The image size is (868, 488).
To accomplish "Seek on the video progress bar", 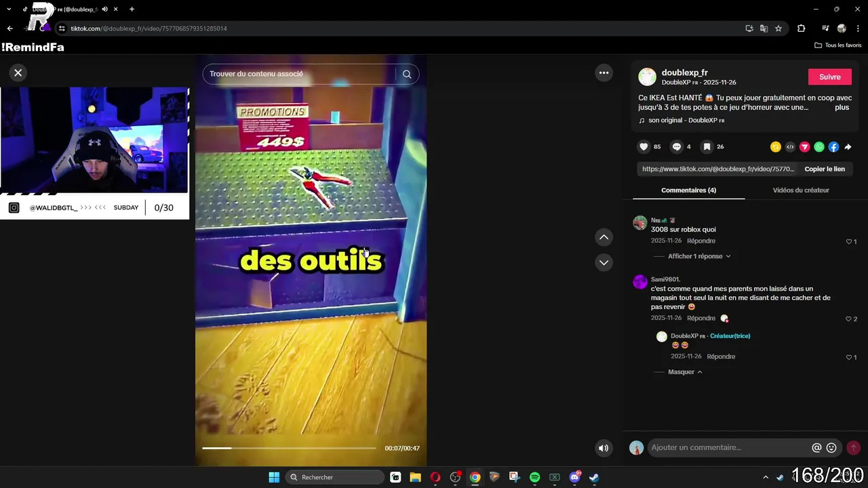I will pyautogui.click(x=289, y=448).
